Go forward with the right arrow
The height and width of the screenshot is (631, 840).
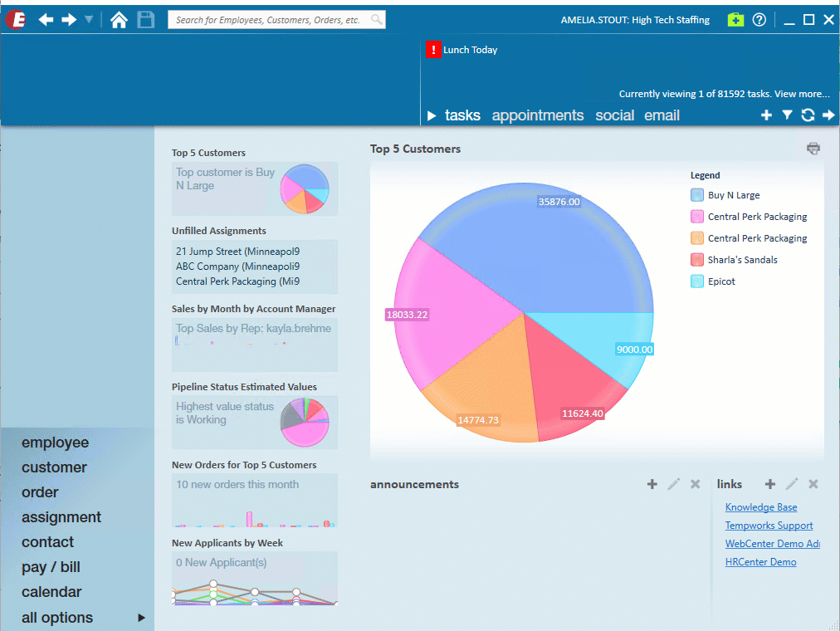tap(69, 20)
